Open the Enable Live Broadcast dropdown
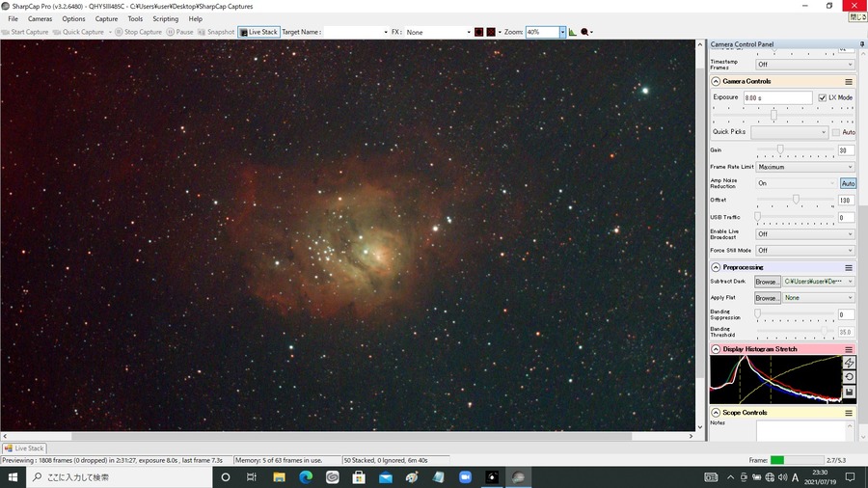 (805, 234)
